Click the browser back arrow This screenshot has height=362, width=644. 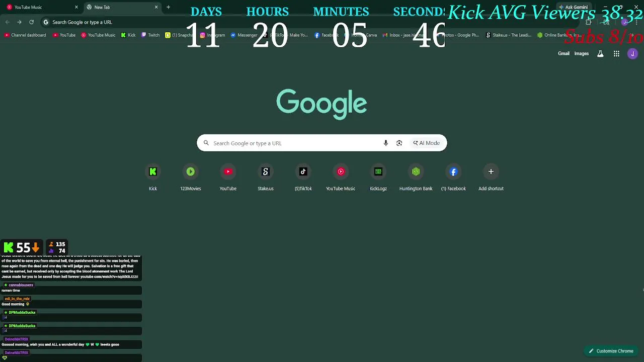tap(7, 22)
